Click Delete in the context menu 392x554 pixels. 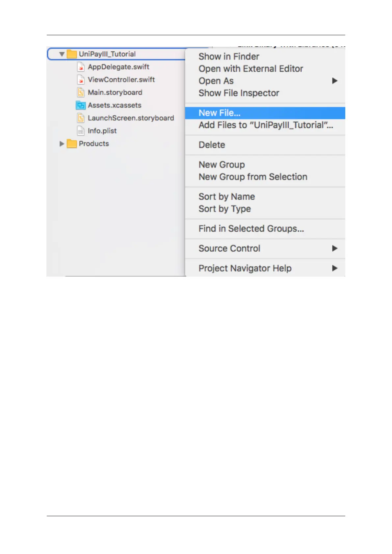[212, 145]
